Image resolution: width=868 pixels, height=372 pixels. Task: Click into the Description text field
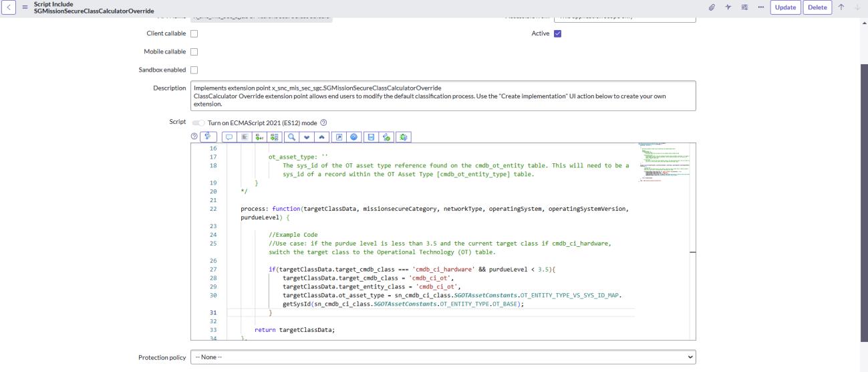point(443,96)
